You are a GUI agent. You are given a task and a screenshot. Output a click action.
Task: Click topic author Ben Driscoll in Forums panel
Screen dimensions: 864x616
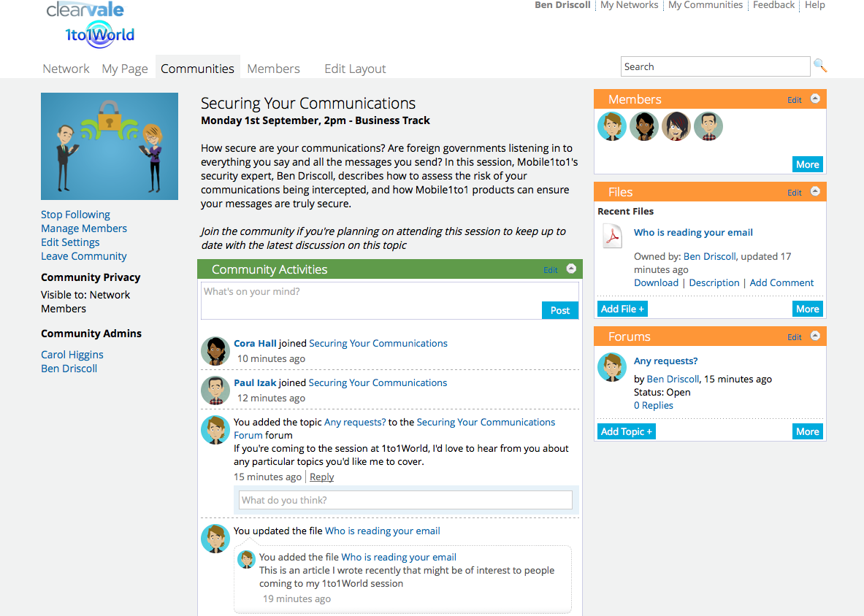click(x=673, y=379)
